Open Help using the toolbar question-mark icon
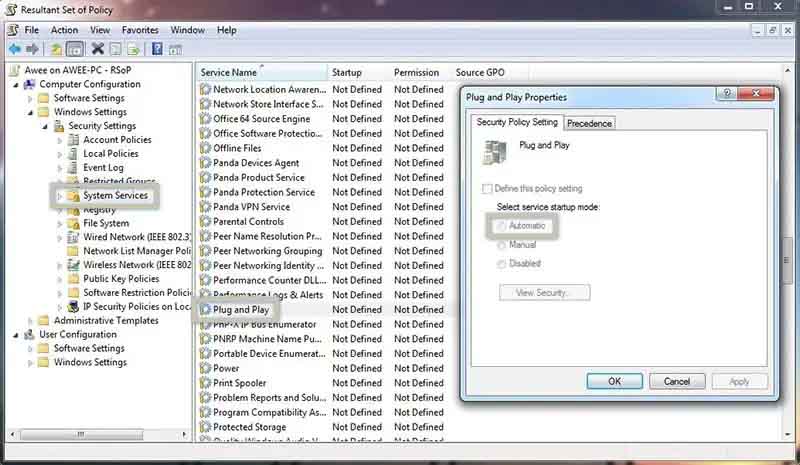Viewport: 800px width, 465px height. coord(157,49)
